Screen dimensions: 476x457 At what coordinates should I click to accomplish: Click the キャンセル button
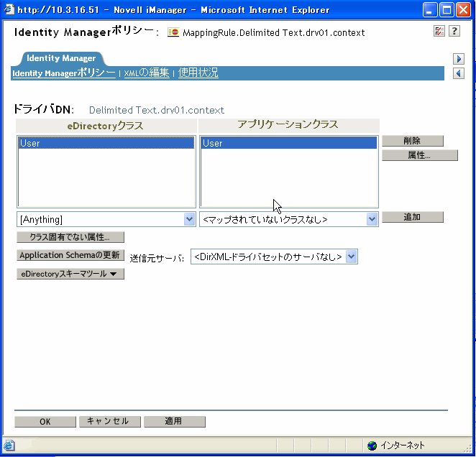[x=110, y=422]
